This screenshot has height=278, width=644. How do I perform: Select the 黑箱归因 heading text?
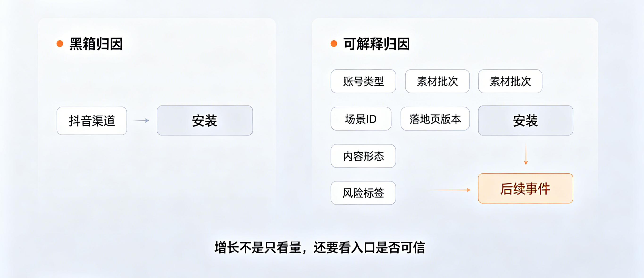point(96,44)
